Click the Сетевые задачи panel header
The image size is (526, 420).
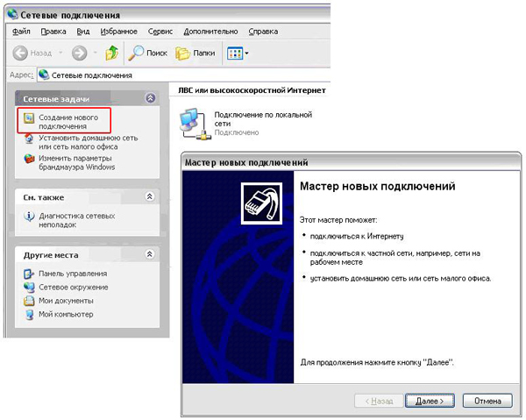click(87, 98)
